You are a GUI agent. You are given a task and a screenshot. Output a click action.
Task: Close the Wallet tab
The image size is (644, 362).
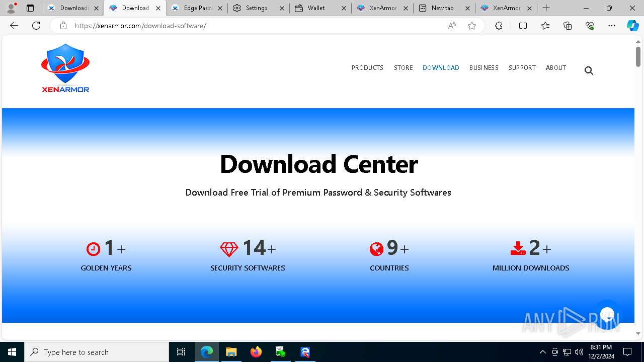[x=344, y=8]
